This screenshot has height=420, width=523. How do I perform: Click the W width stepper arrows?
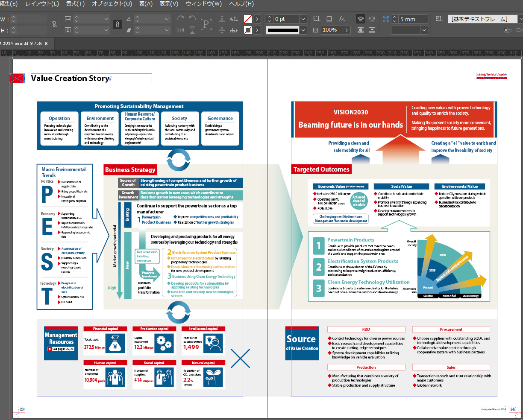pos(13,19)
